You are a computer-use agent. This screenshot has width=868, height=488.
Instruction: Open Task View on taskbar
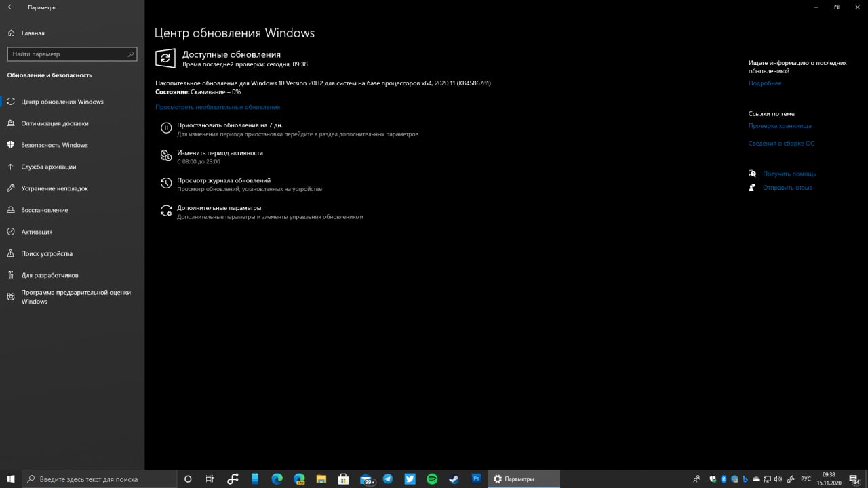tap(210, 479)
